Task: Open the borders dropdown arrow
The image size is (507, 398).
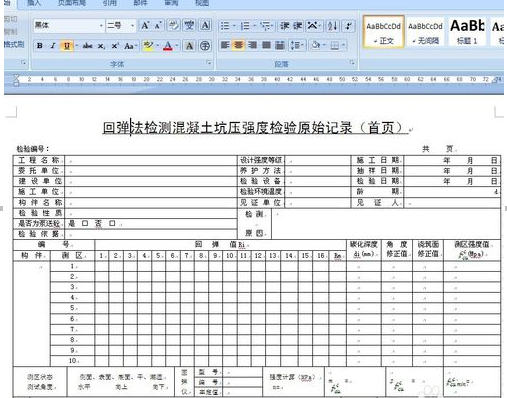Action: [343, 45]
